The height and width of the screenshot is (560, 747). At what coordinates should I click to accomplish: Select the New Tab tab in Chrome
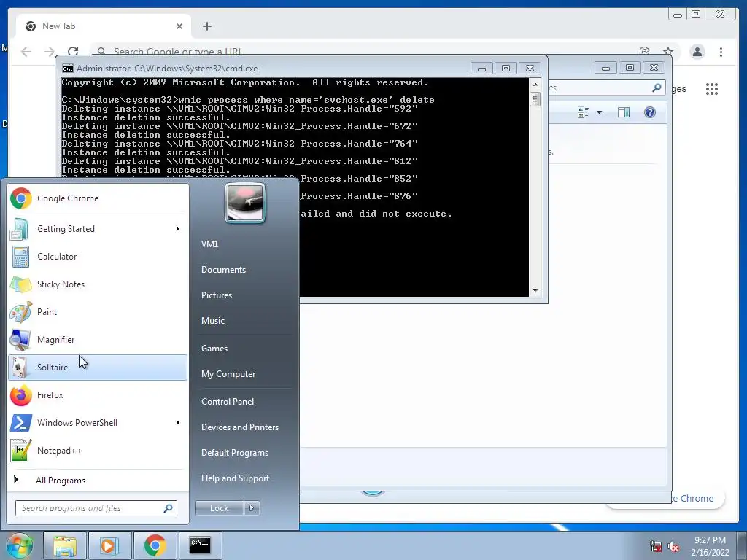tap(104, 26)
